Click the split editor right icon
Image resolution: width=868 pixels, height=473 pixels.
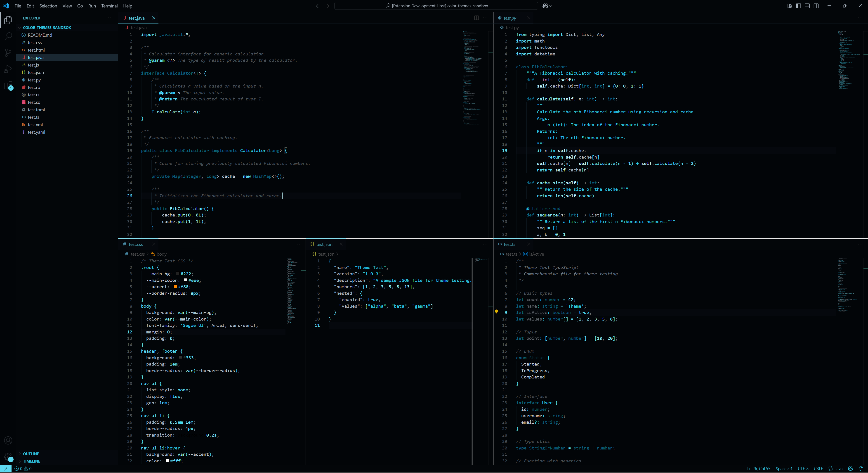476,18
